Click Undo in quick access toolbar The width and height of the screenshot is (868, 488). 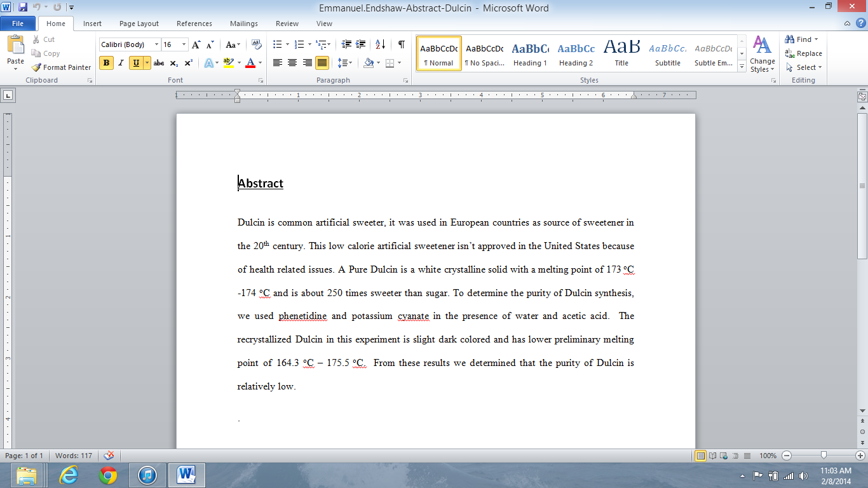[37, 8]
